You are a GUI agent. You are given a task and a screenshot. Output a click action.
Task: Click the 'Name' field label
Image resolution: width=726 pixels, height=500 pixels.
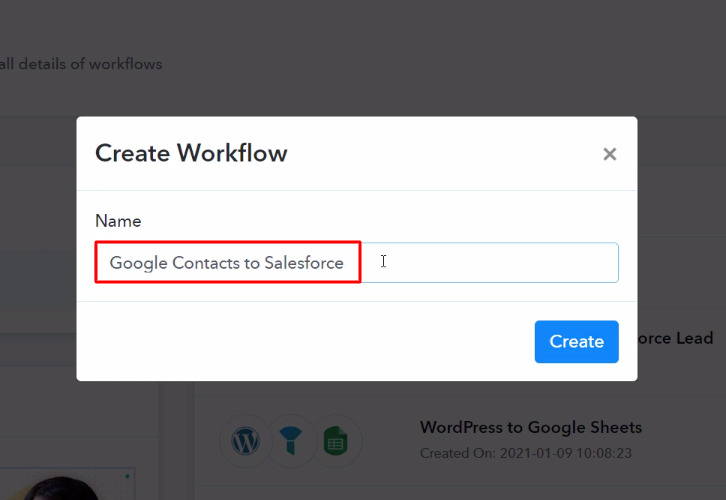[118, 221]
